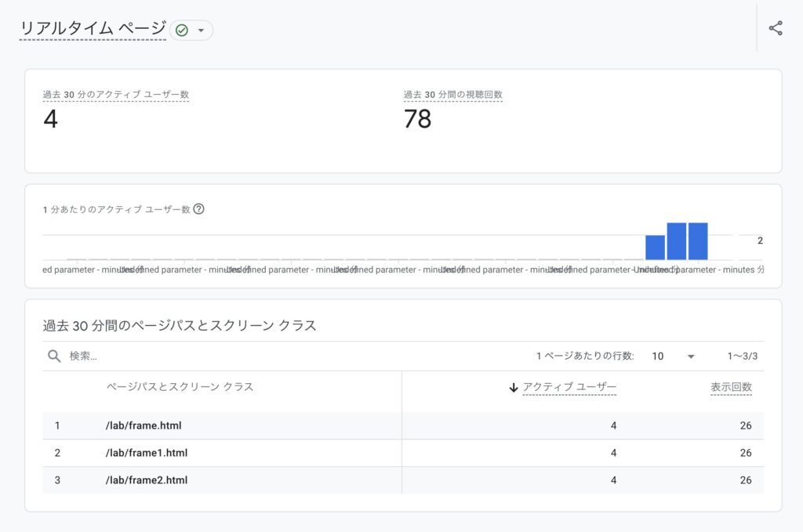Focus the 検索 search input field
The width and height of the screenshot is (803, 532).
[235, 356]
